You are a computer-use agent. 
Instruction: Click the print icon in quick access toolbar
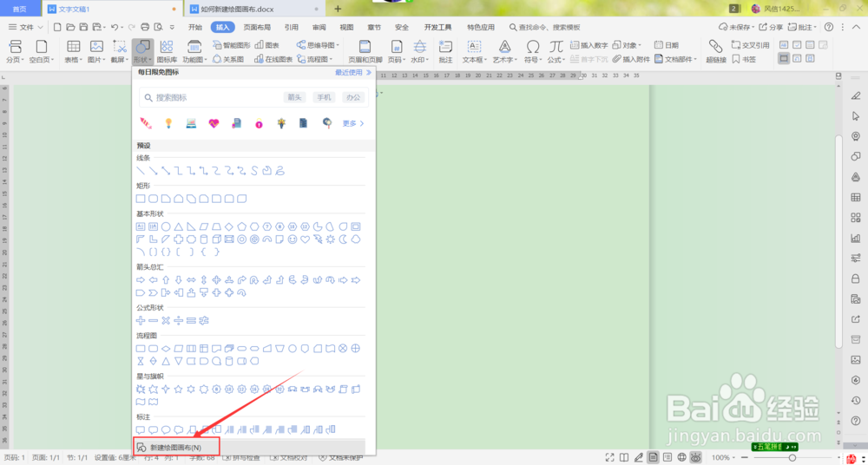(x=145, y=27)
